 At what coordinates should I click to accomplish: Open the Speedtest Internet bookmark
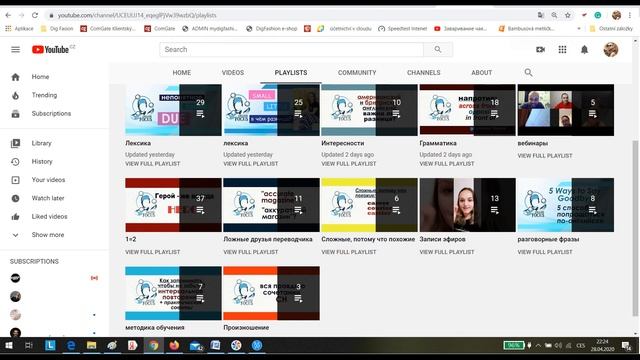click(x=402, y=29)
